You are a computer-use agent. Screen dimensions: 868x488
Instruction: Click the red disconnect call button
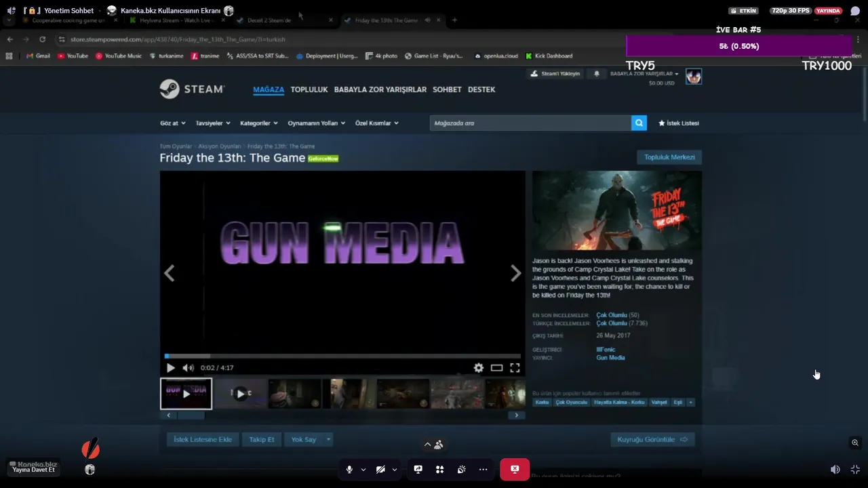[x=515, y=469]
